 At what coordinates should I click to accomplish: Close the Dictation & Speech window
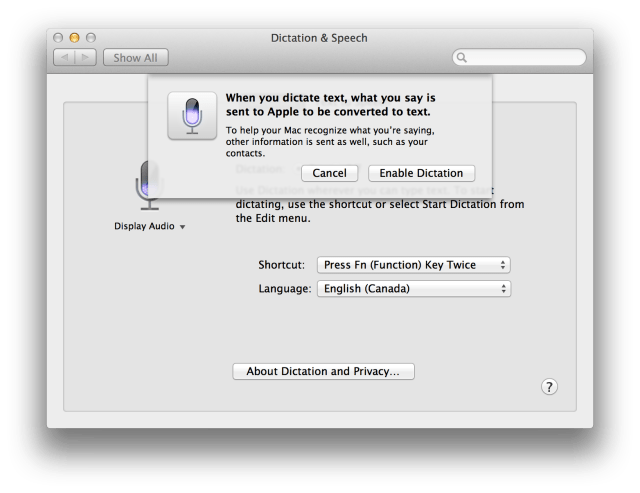pyautogui.click(x=58, y=38)
